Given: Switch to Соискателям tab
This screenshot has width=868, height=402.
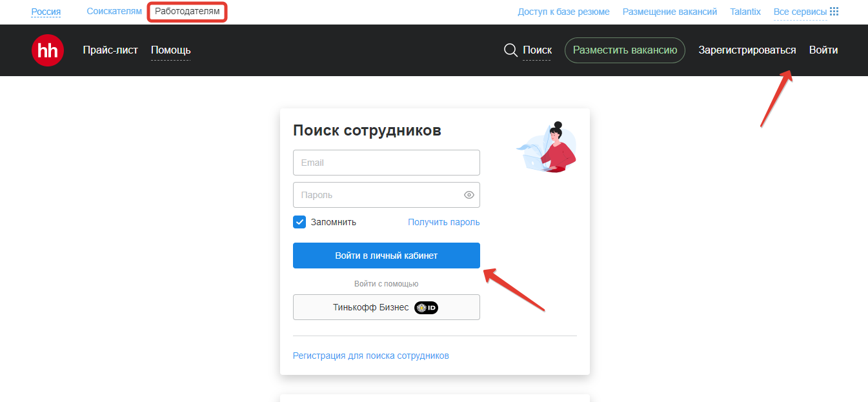Looking at the screenshot, I should point(114,12).
